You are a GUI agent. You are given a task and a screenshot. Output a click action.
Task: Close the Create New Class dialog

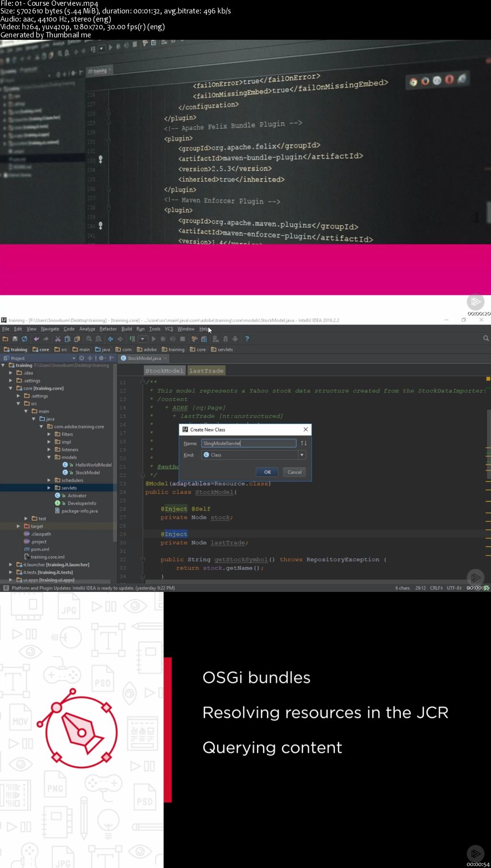305,429
